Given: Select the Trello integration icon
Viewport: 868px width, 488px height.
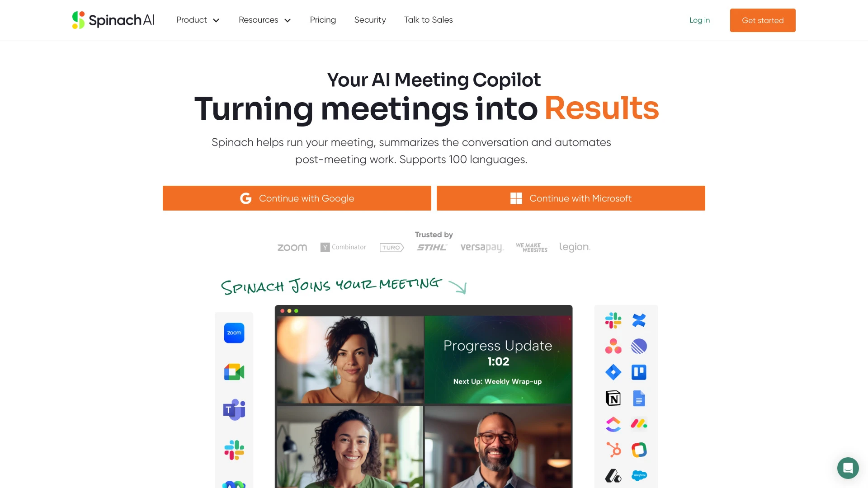Looking at the screenshot, I should point(638,372).
